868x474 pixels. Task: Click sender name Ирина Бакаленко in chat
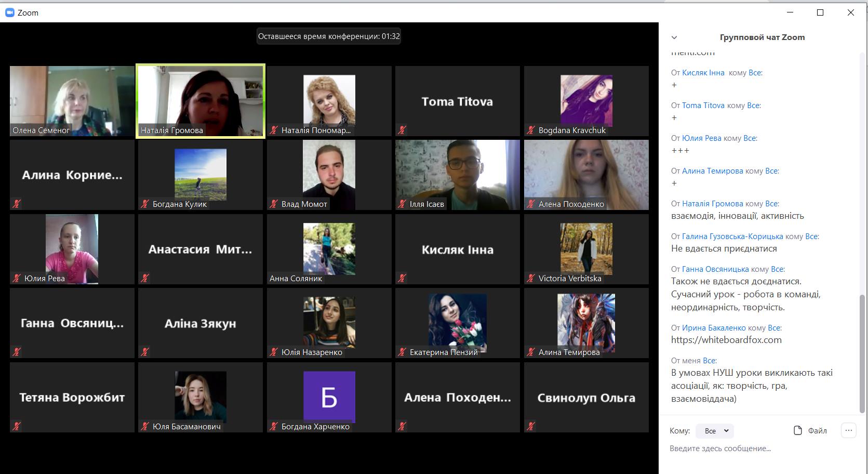pyautogui.click(x=714, y=328)
